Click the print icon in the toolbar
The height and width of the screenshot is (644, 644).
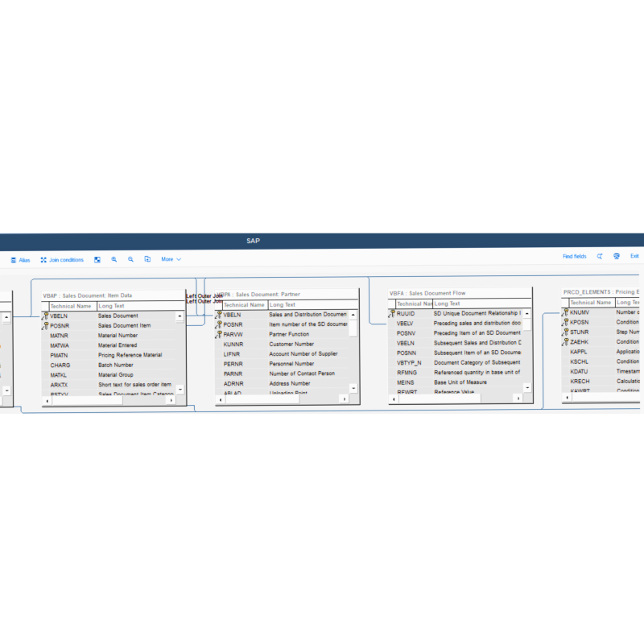[x=617, y=256]
